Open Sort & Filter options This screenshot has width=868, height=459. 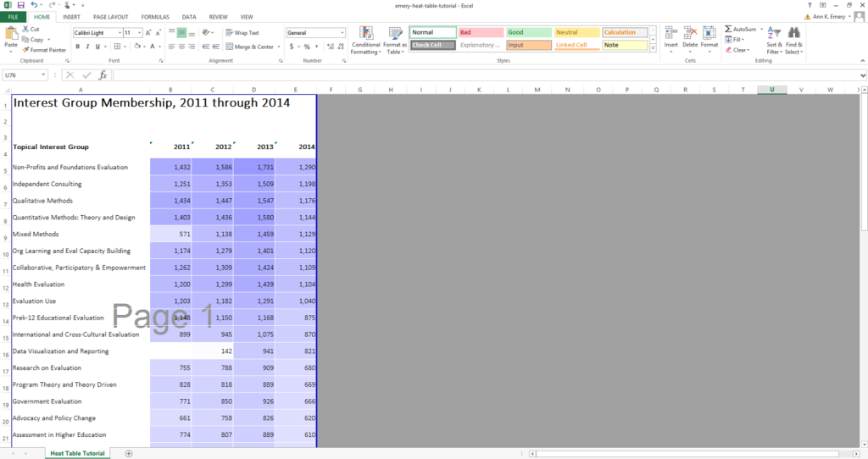click(775, 41)
